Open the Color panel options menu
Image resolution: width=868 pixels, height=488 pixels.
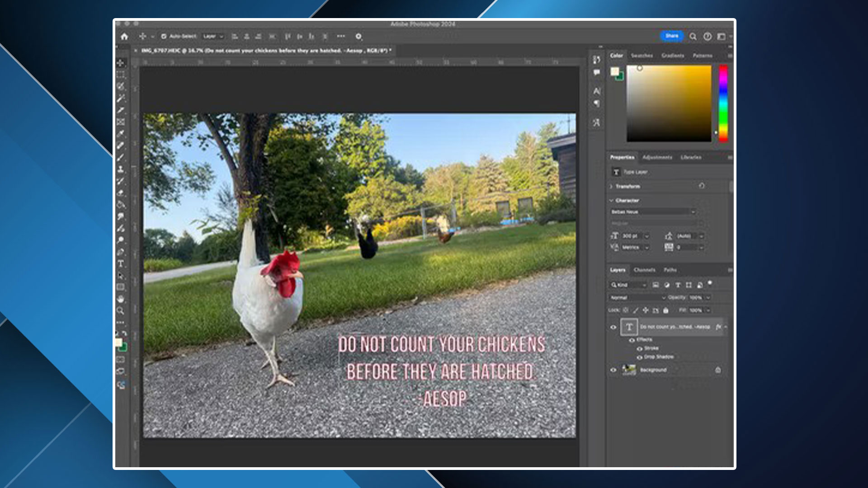coord(730,56)
